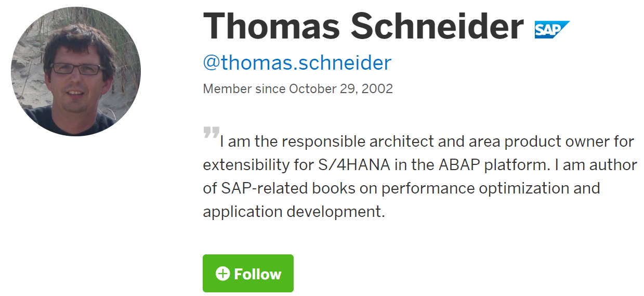Viewport: 644px width, 296px height.
Task: Open the @thomas.schneider profile link
Action: [x=297, y=63]
